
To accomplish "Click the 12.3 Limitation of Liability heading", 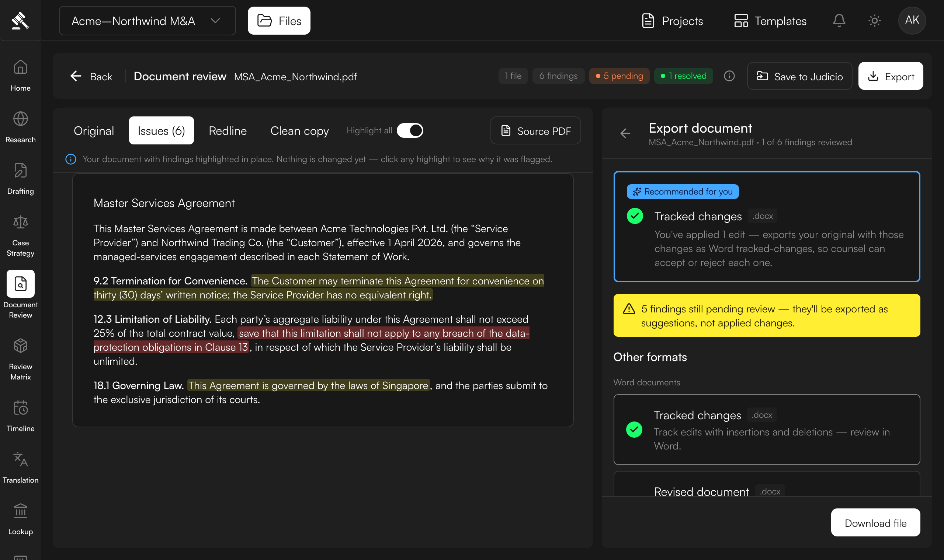I will tap(152, 319).
